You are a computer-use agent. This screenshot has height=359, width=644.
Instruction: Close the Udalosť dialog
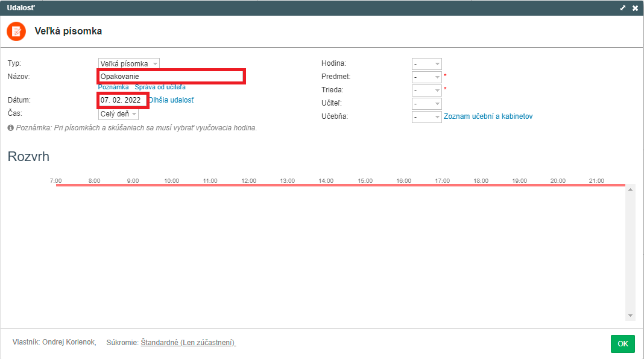[x=635, y=8]
